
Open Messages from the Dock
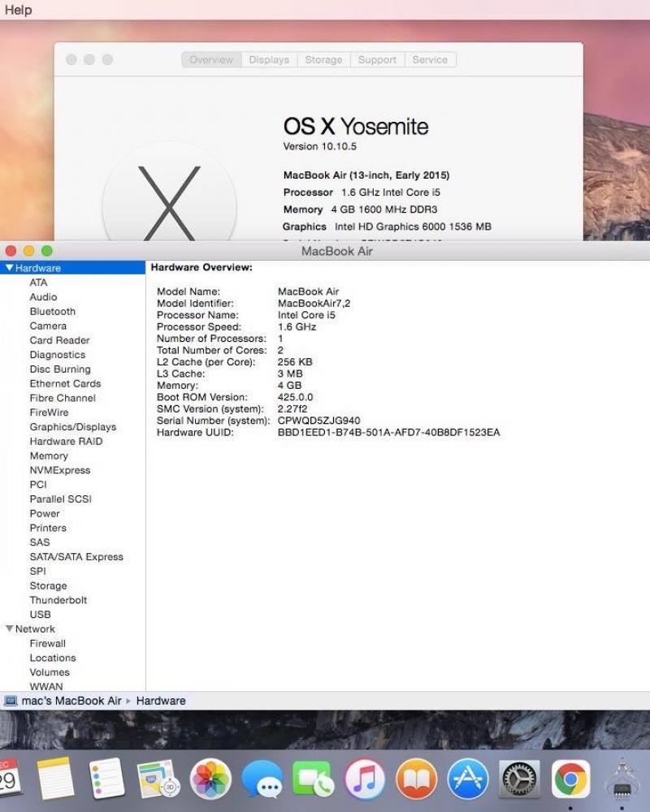[x=262, y=779]
